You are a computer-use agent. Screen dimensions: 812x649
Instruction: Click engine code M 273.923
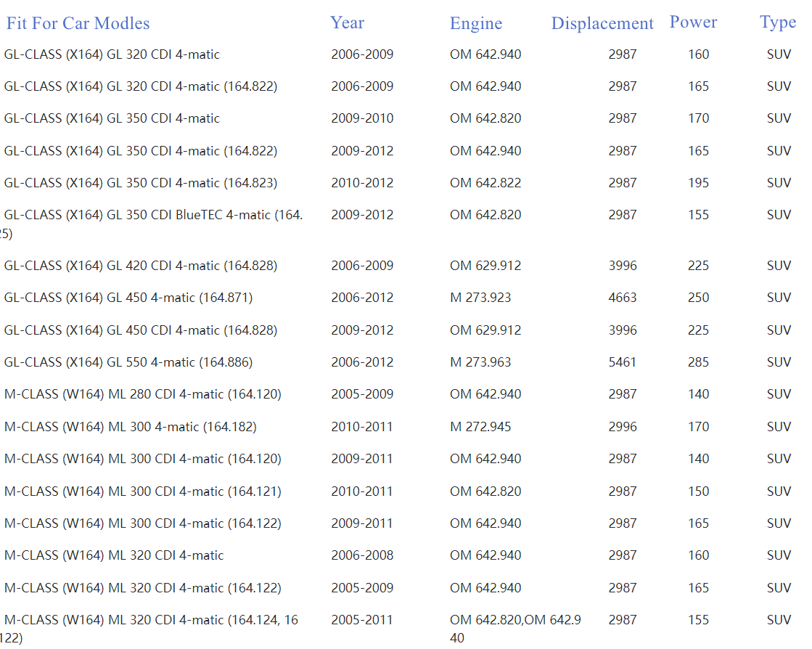[480, 298]
